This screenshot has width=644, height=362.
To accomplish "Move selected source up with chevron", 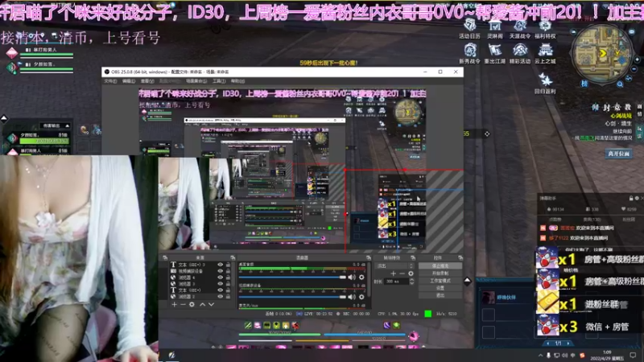I will coord(203,305).
